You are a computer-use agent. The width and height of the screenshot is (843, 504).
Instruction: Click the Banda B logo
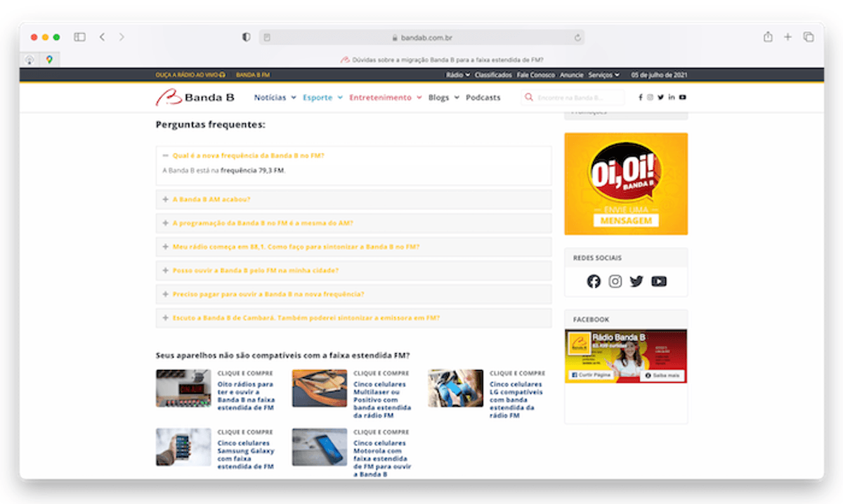pos(195,98)
